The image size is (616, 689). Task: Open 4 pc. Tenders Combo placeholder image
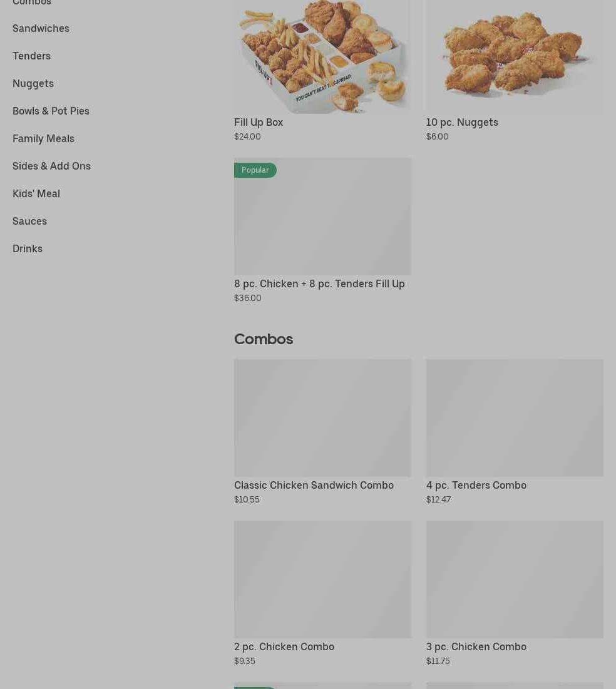(x=515, y=418)
